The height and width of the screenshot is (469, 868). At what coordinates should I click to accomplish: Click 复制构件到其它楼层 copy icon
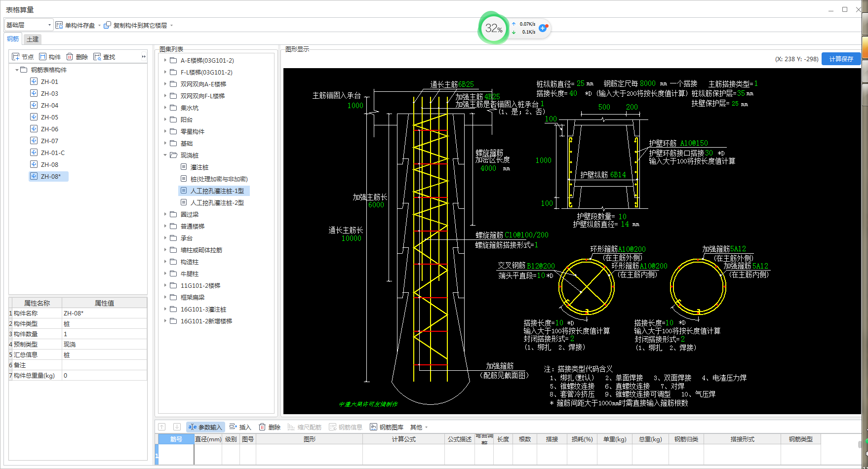tap(108, 25)
